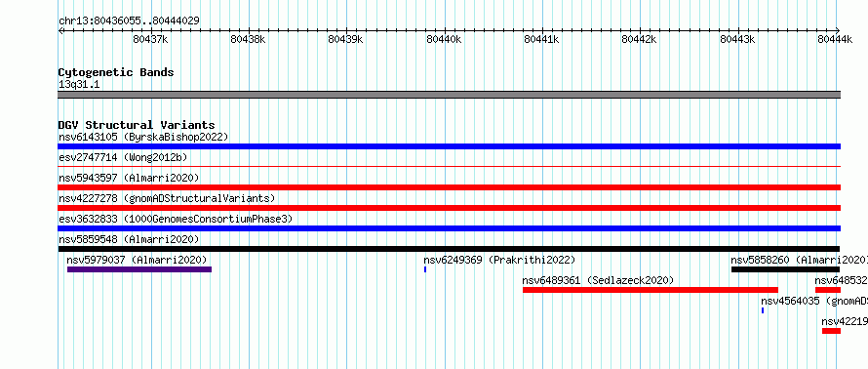Viewport: 868px width, 369px height.
Task: Click the small blue nsv4564035 marker
Action: pyautogui.click(x=763, y=310)
